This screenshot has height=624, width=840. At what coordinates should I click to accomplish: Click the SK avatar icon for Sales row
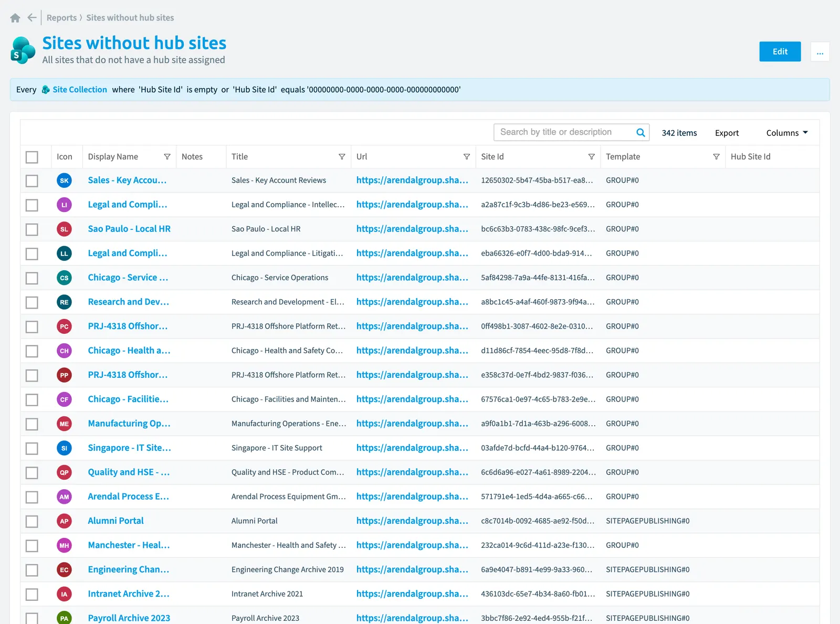pos(64,181)
